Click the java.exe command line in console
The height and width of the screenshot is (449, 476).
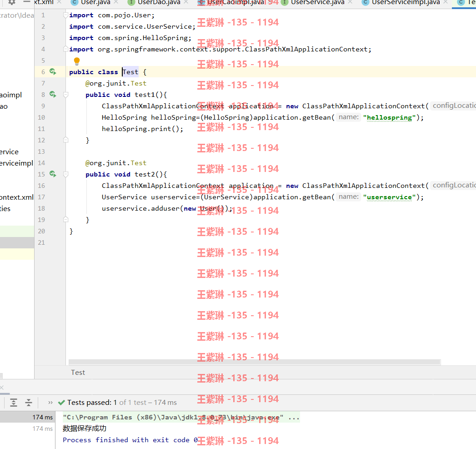[x=181, y=418]
